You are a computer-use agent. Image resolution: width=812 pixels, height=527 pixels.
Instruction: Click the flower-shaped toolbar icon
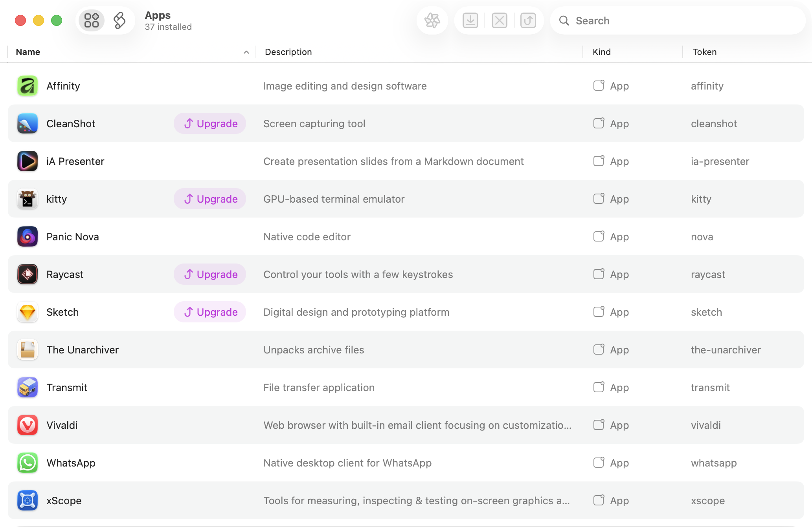[432, 20]
